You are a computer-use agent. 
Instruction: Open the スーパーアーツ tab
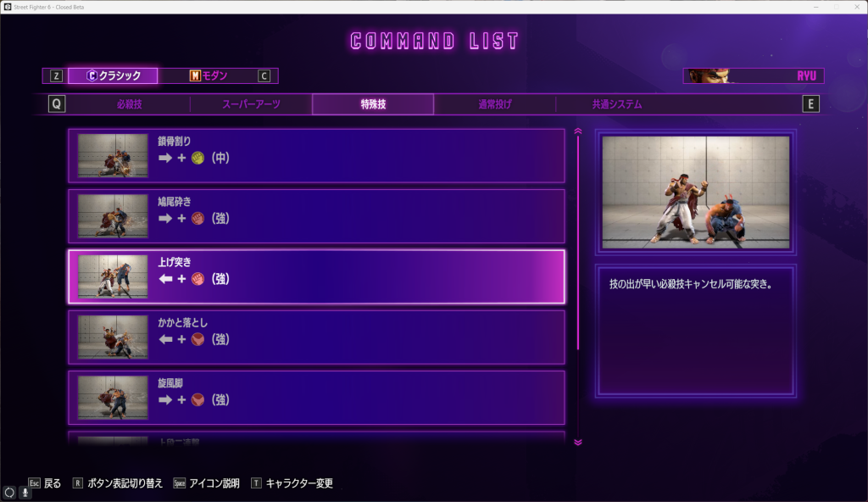251,104
